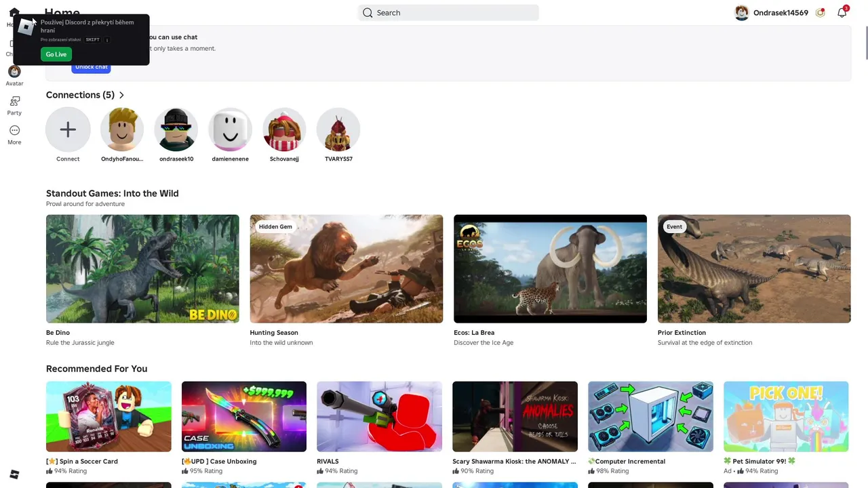Click the Ondrasek14569 profile avatar

coord(742,13)
